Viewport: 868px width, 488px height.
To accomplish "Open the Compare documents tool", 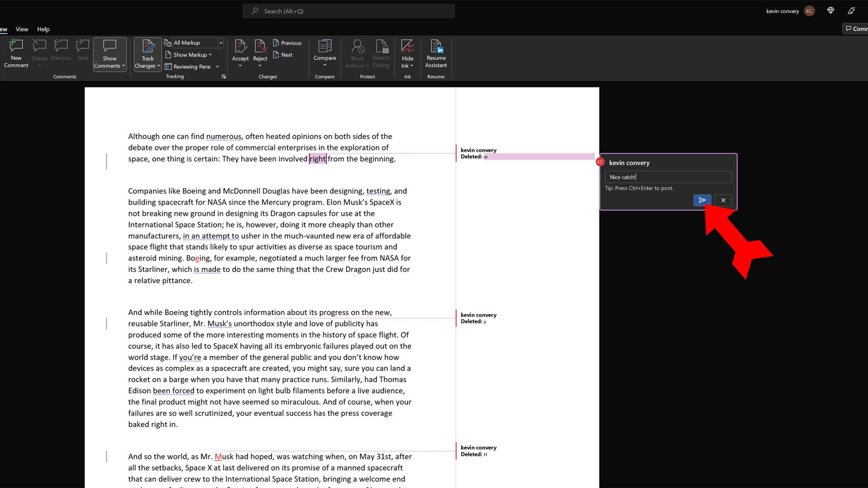I will 325,50.
